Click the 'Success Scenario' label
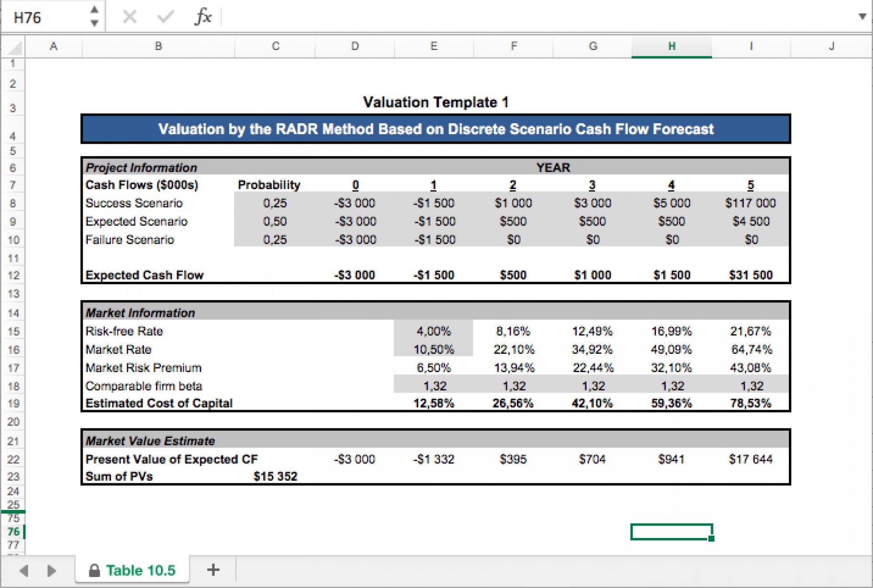 (x=134, y=203)
